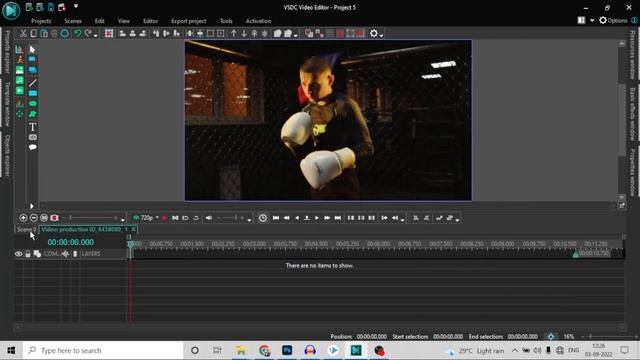Image resolution: width=640 pixels, height=360 pixels.
Task: Click the move up arrow icon
Action: point(233,33)
